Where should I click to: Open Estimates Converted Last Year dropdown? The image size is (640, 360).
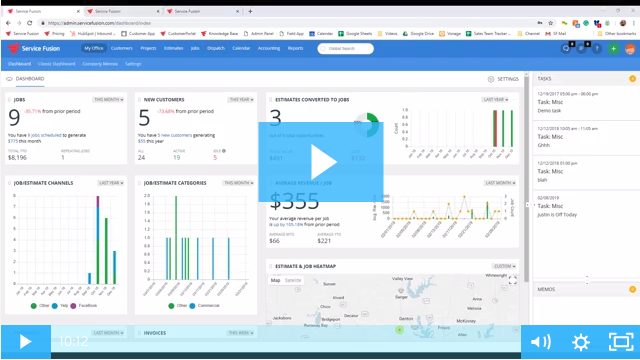click(x=496, y=100)
